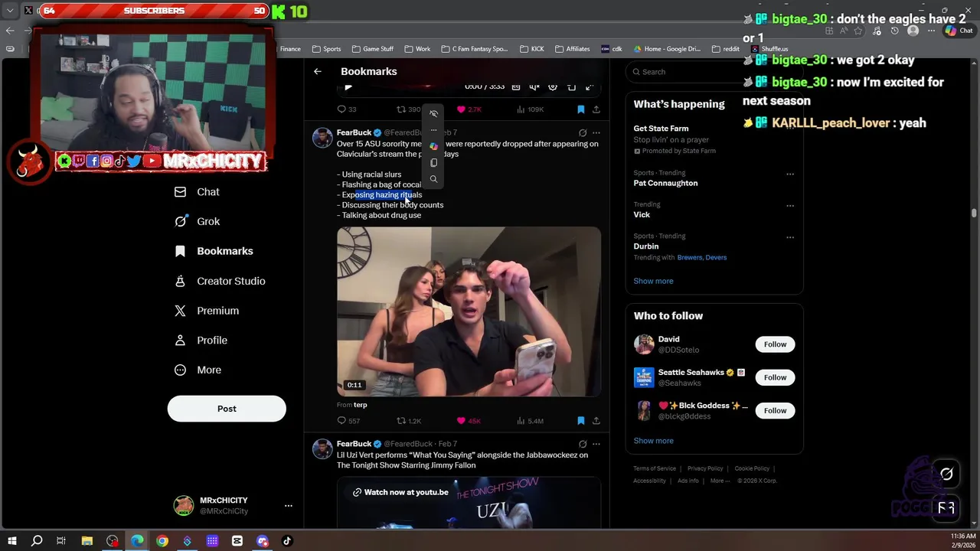
Task: Open Premium from the sidebar
Action: coord(206,311)
